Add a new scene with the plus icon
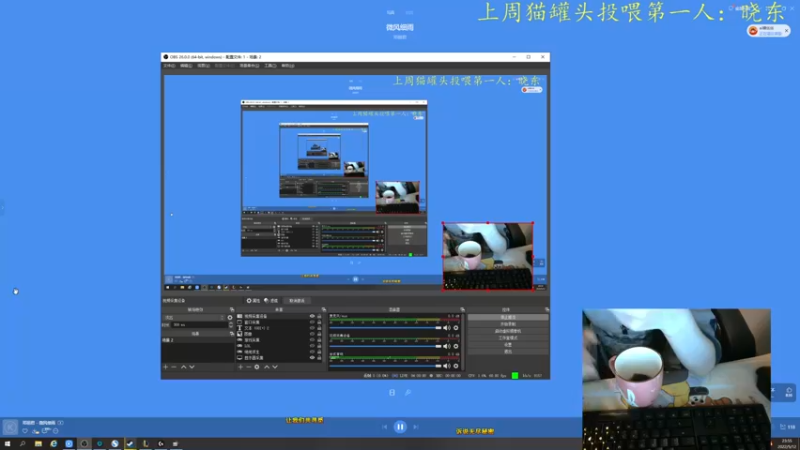Image resolution: width=800 pixels, height=450 pixels. coord(165,367)
